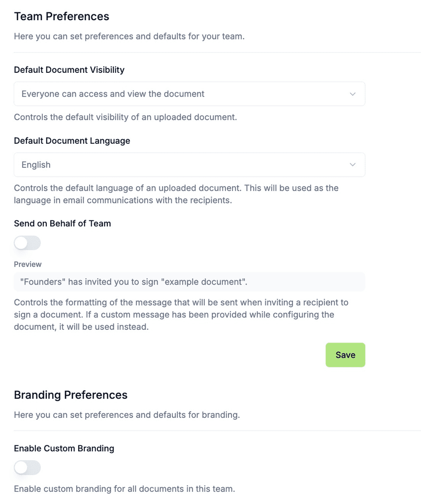The width and height of the screenshot is (421, 504).
Task: Click the Branding Preferences heading
Action: pyautogui.click(x=71, y=395)
